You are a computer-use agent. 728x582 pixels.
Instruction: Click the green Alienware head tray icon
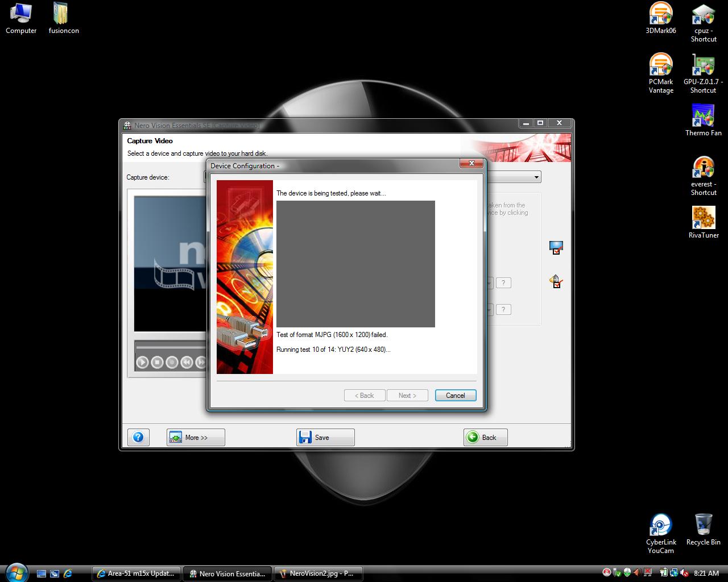(627, 573)
